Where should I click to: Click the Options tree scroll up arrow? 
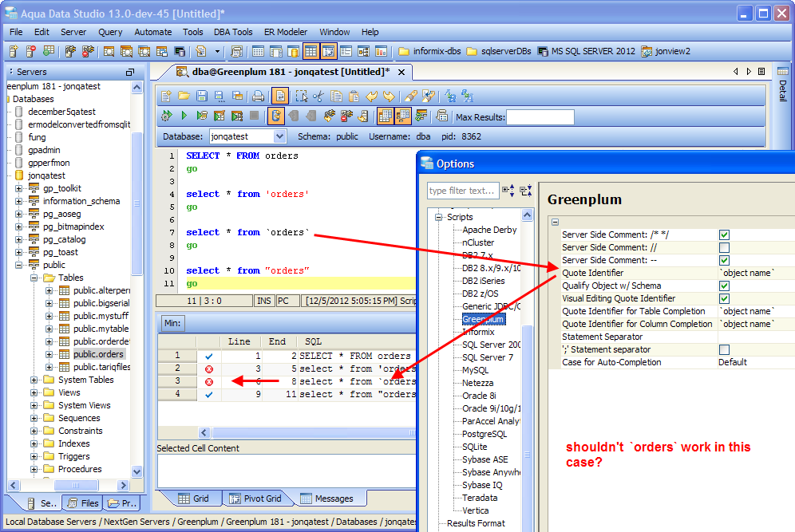click(x=528, y=215)
